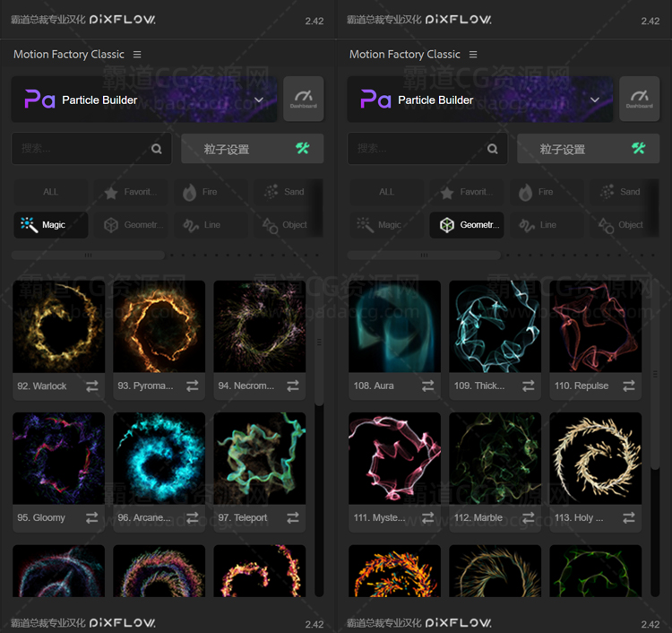Click swap icon on 108. Aura preset
The image size is (672, 633).
tap(427, 386)
